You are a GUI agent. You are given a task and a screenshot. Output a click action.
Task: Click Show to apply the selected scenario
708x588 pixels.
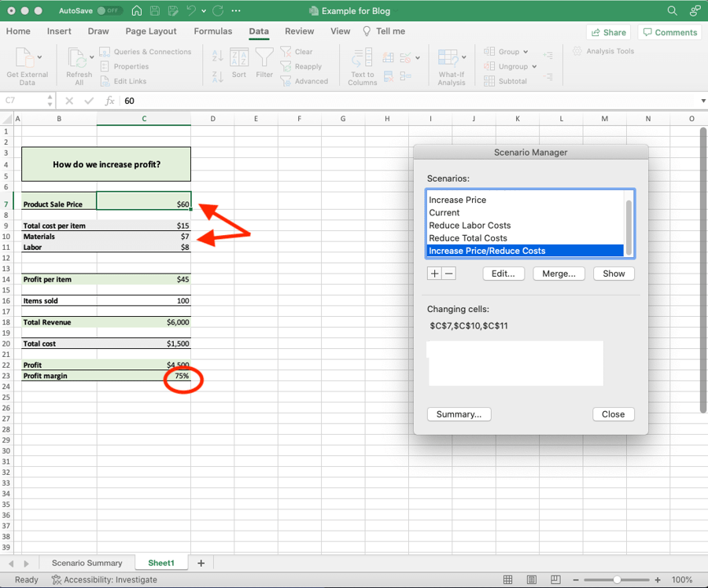click(x=614, y=274)
